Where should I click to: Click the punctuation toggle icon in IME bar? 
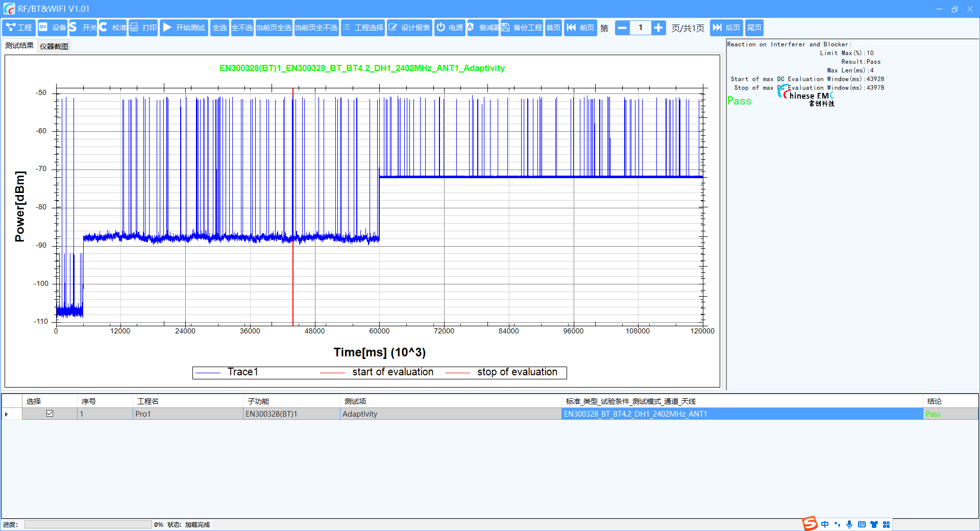coord(837,524)
